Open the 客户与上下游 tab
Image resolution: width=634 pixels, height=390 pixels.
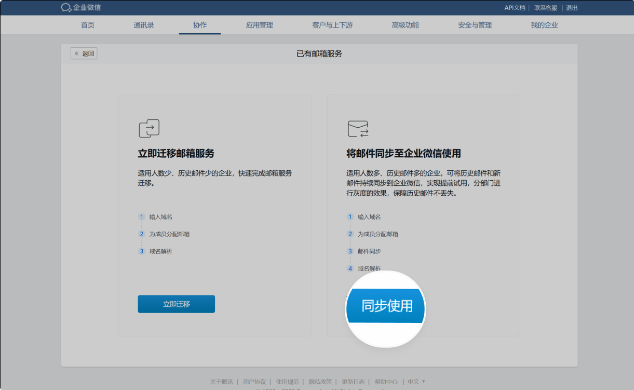point(332,25)
